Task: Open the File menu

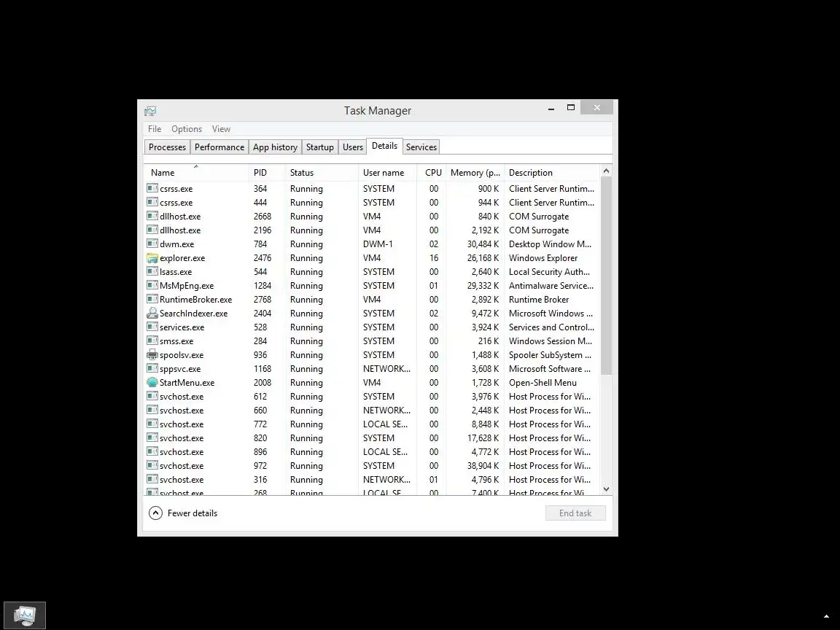Action: pyautogui.click(x=155, y=129)
